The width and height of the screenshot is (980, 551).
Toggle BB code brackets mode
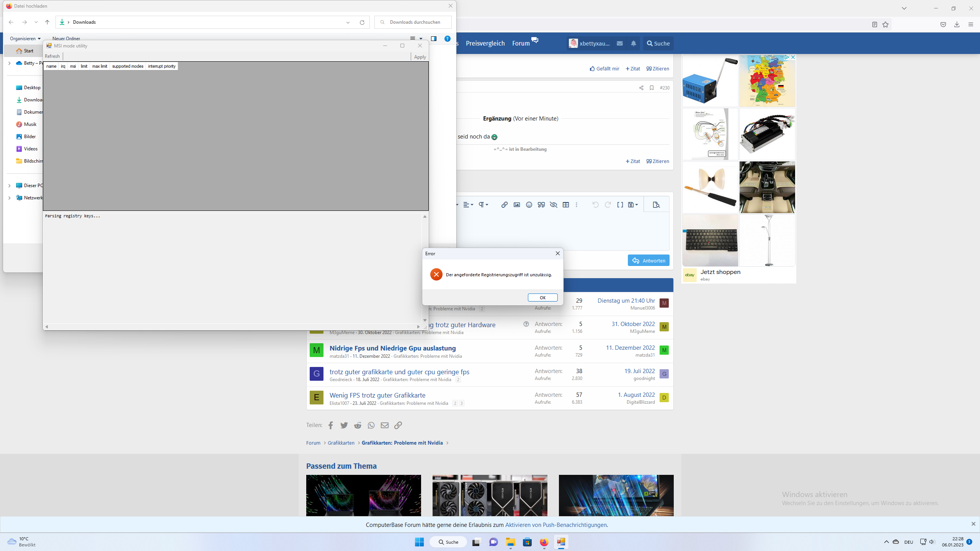[x=620, y=205]
